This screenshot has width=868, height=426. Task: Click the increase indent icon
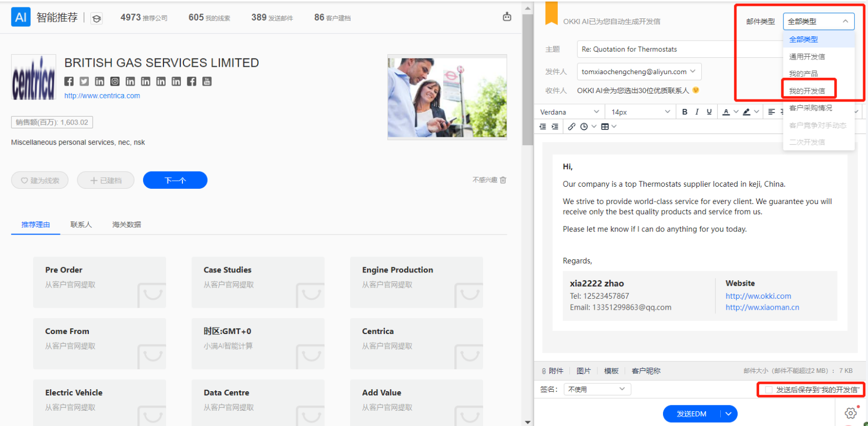(555, 127)
